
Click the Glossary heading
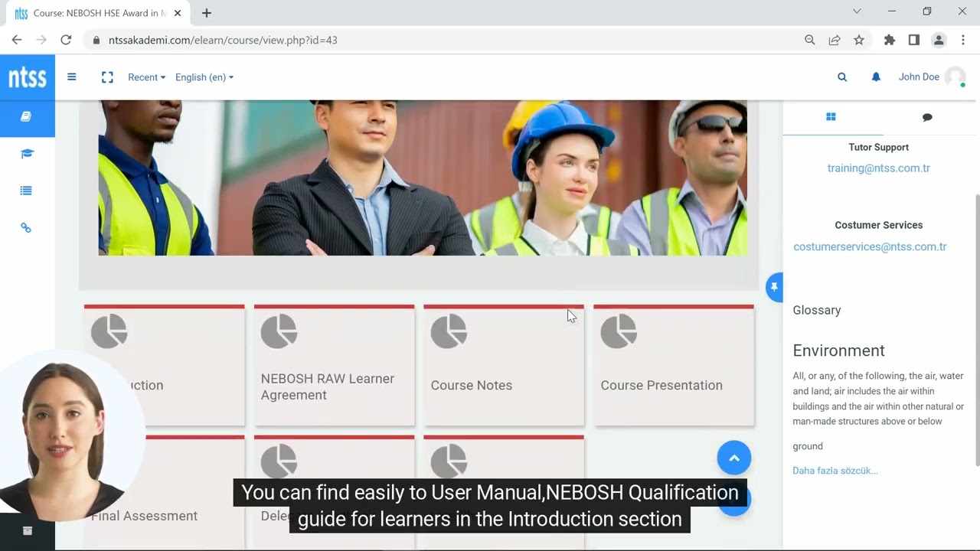click(x=817, y=310)
